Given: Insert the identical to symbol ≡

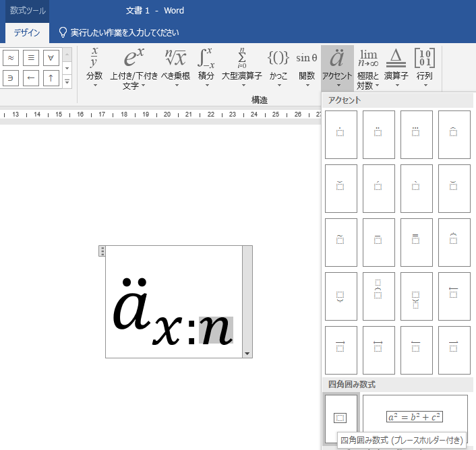Looking at the screenshot, I should [30, 58].
